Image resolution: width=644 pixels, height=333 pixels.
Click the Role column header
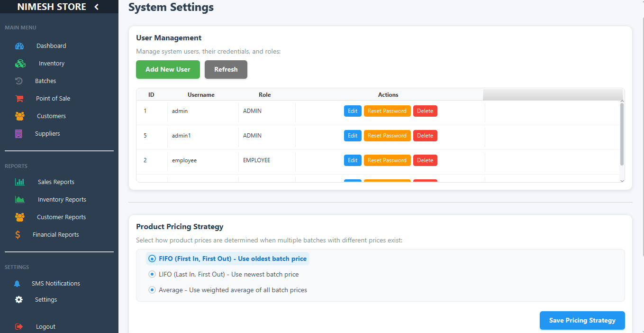pyautogui.click(x=264, y=95)
